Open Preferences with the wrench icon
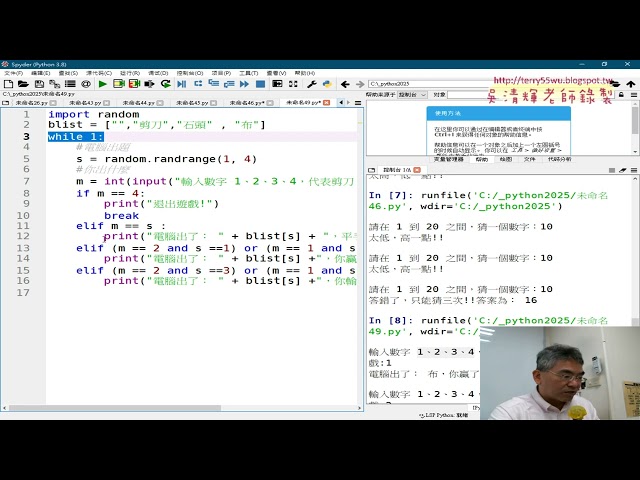This screenshot has height=480, width=640. [x=311, y=84]
